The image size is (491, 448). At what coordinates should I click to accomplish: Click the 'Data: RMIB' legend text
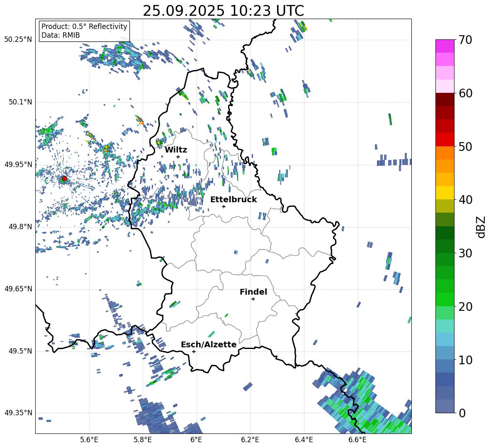click(61, 35)
